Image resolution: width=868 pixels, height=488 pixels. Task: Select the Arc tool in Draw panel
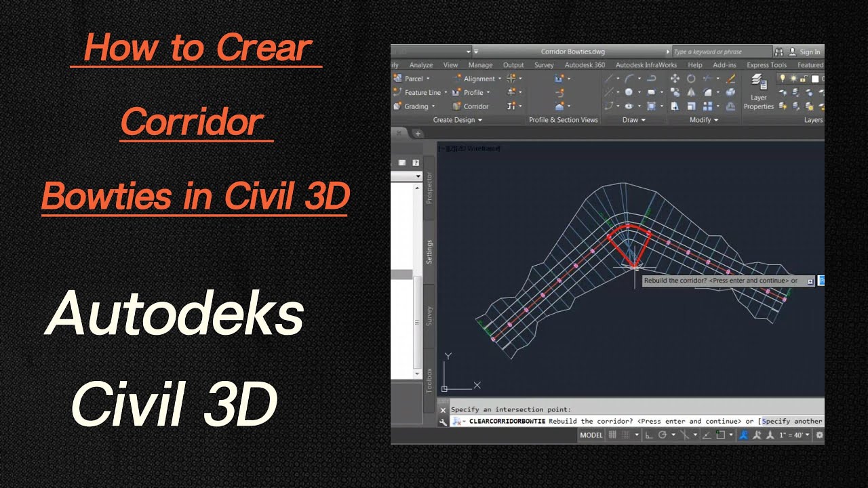pos(629,79)
